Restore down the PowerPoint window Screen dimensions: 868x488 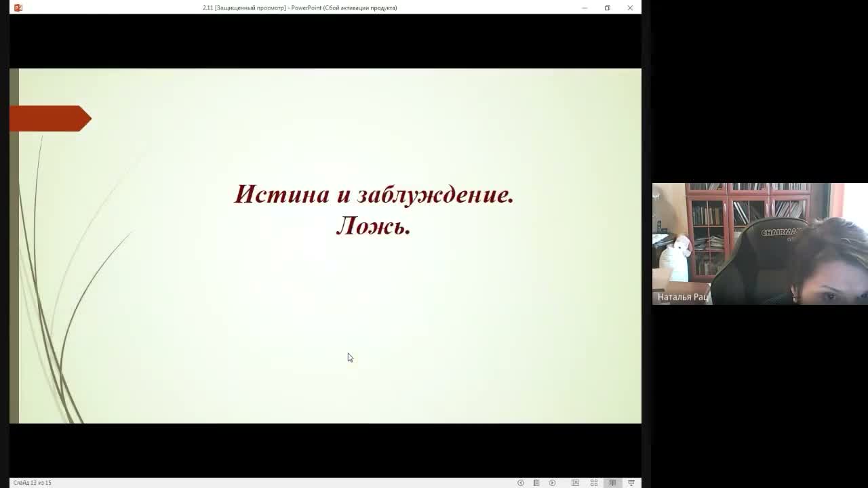point(607,7)
